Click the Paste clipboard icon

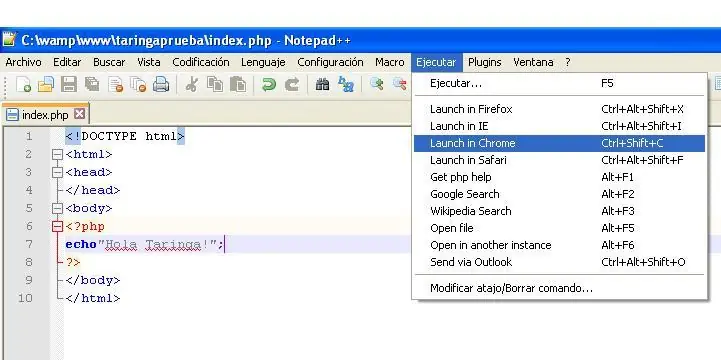(238, 85)
